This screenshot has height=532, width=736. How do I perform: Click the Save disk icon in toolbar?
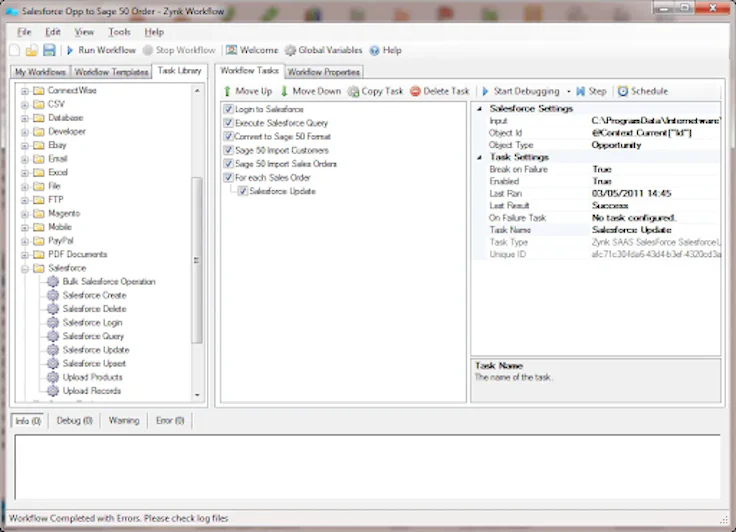[x=48, y=50]
